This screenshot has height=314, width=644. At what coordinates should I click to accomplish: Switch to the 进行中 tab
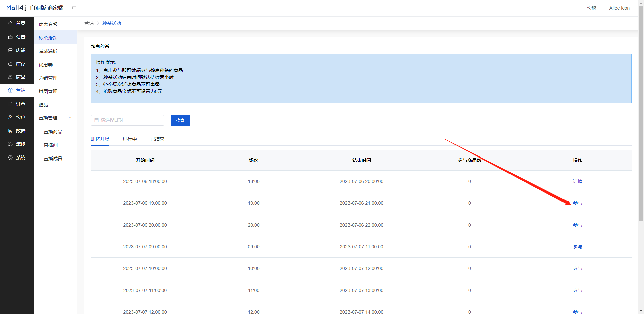pyautogui.click(x=130, y=139)
